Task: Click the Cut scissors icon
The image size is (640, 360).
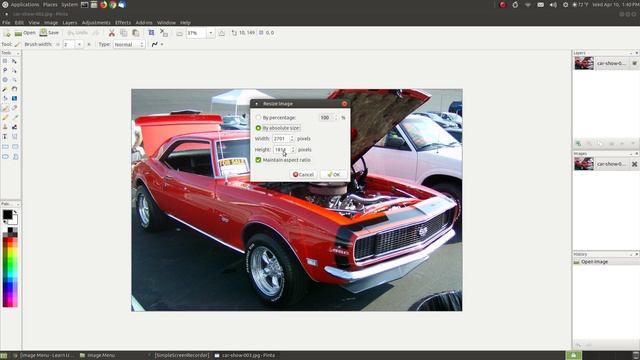Action: pos(111,33)
